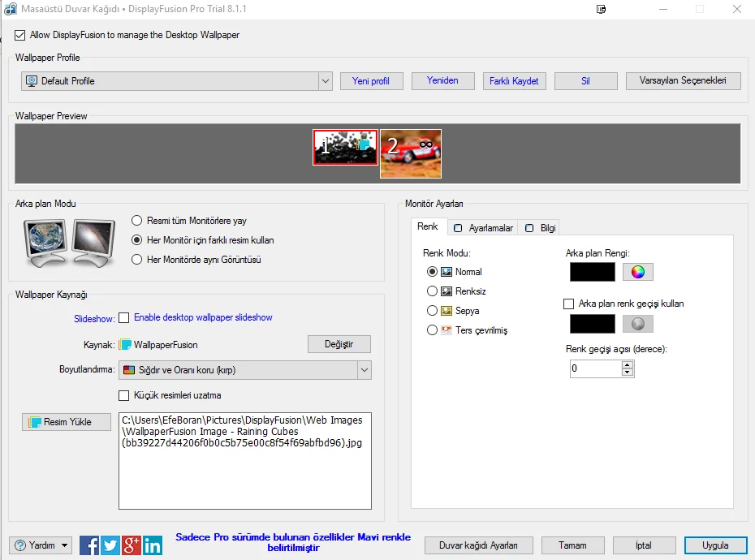Click the Uygula apply button
This screenshot has height=560, width=755.
pyautogui.click(x=715, y=545)
